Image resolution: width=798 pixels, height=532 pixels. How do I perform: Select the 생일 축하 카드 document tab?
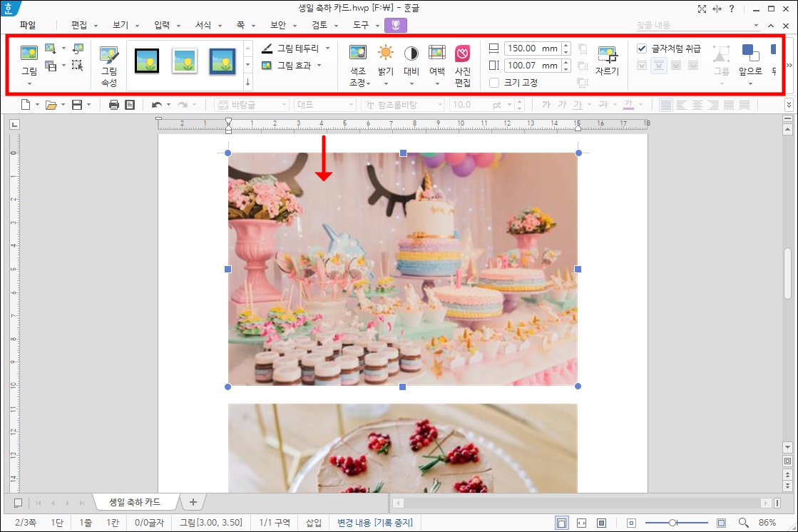click(135, 502)
